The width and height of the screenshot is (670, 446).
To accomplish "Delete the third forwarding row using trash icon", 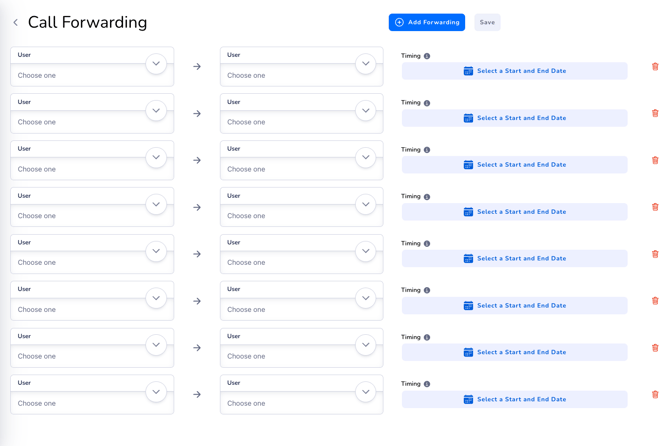I will (655, 160).
